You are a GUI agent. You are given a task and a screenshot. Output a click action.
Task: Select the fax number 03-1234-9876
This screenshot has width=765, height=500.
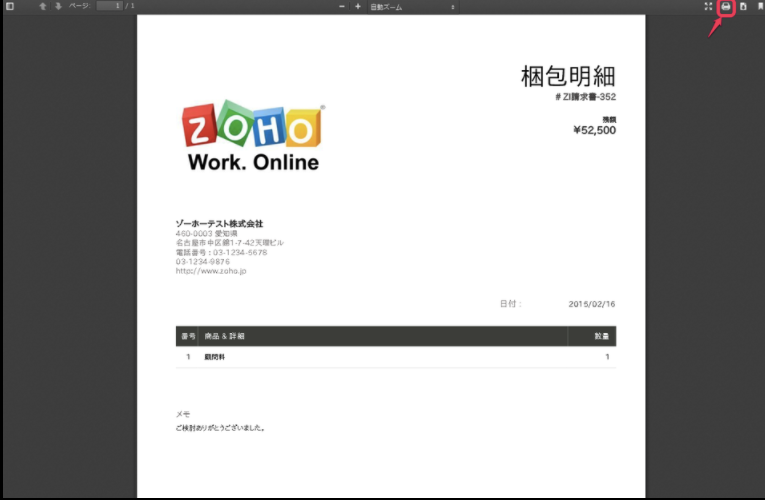[202, 261]
